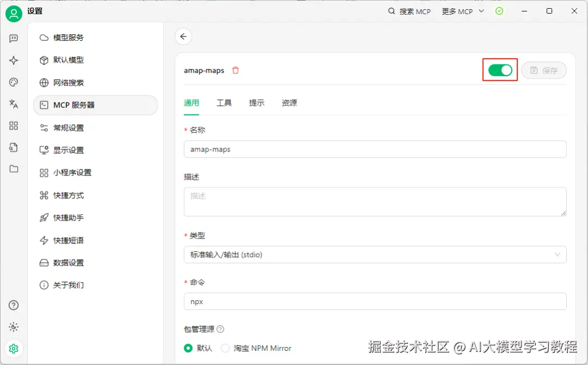The height and width of the screenshot is (365, 588).
Task: Click the 搜索 MCP search icon
Action: (x=391, y=11)
